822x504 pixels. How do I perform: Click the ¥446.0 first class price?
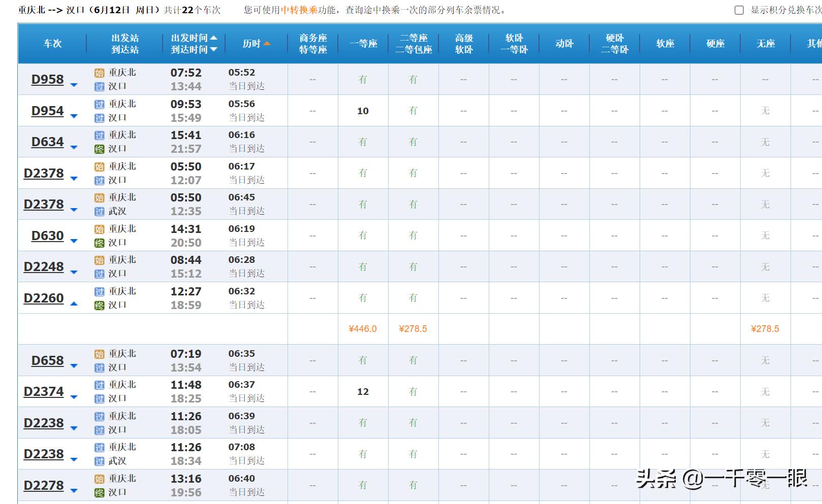point(363,329)
